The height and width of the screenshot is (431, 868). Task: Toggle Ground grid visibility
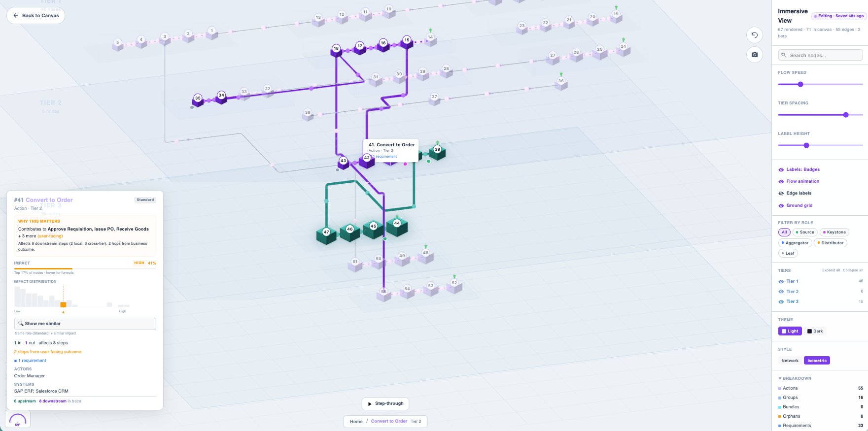pos(795,205)
